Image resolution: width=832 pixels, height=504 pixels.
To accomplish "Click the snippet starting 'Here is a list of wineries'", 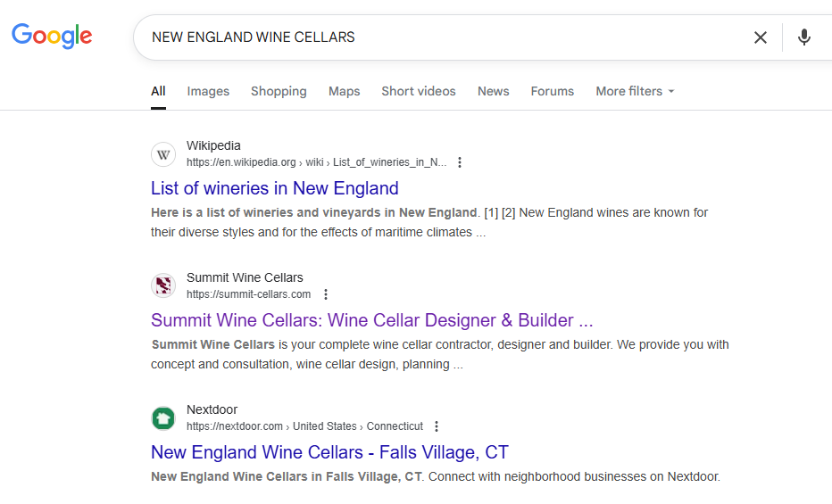I will (x=429, y=222).
